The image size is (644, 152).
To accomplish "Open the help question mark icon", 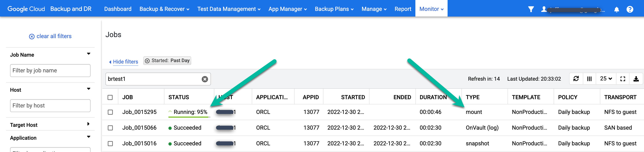I will (x=630, y=9).
